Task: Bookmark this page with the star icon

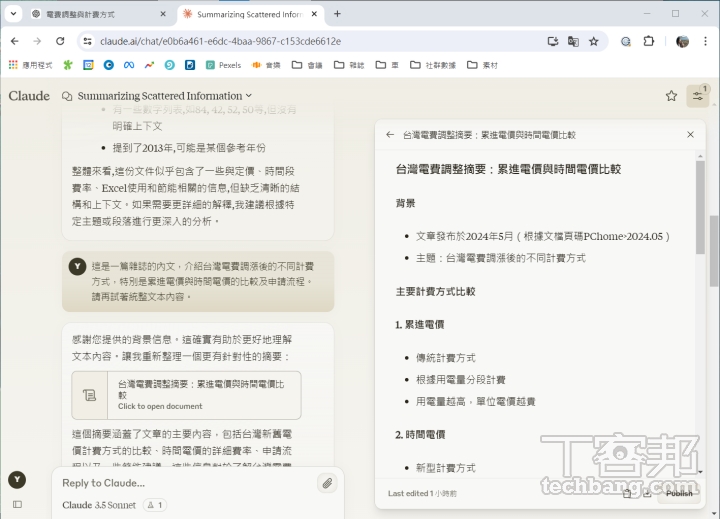Action: pos(594,41)
